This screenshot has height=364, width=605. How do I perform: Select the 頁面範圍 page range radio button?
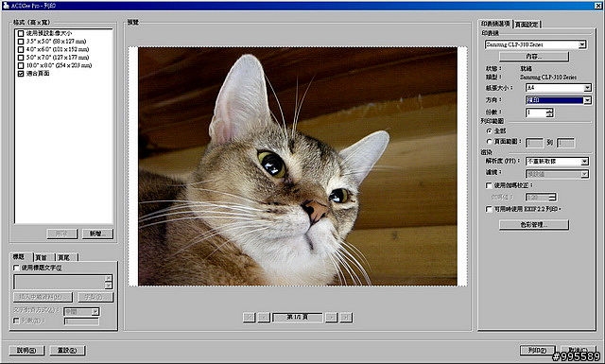[x=490, y=142]
